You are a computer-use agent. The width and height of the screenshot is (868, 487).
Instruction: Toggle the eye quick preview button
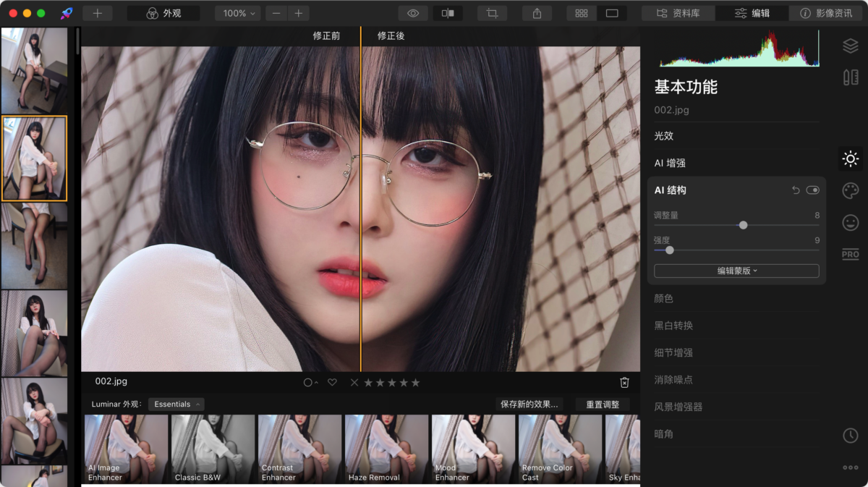(x=414, y=13)
